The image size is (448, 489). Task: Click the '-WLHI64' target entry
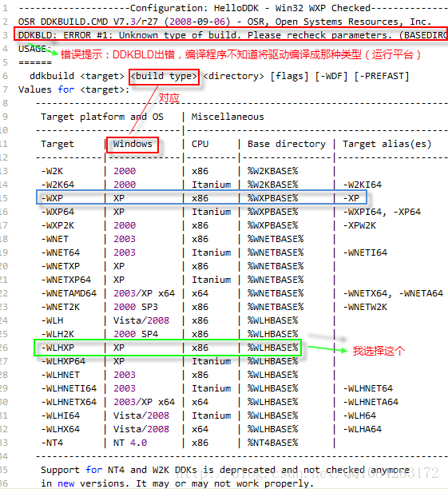point(61,415)
